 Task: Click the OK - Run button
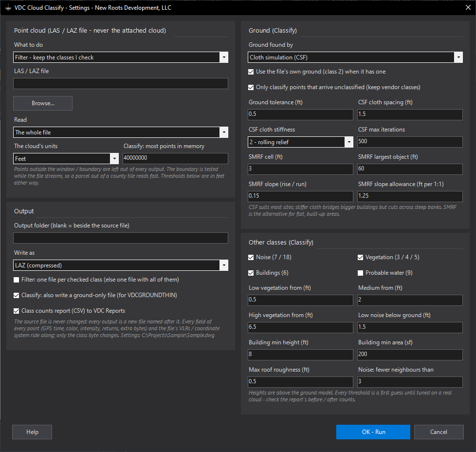click(x=373, y=432)
